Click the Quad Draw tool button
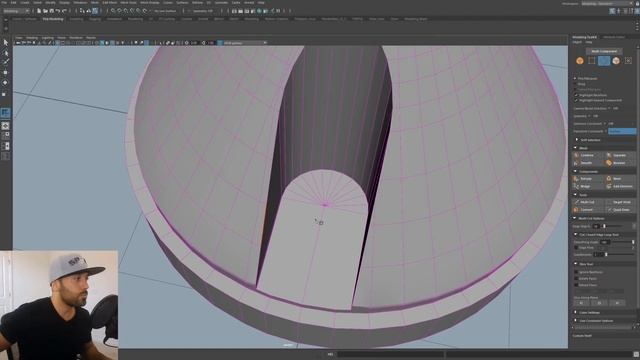The image size is (640, 360). coord(620,209)
